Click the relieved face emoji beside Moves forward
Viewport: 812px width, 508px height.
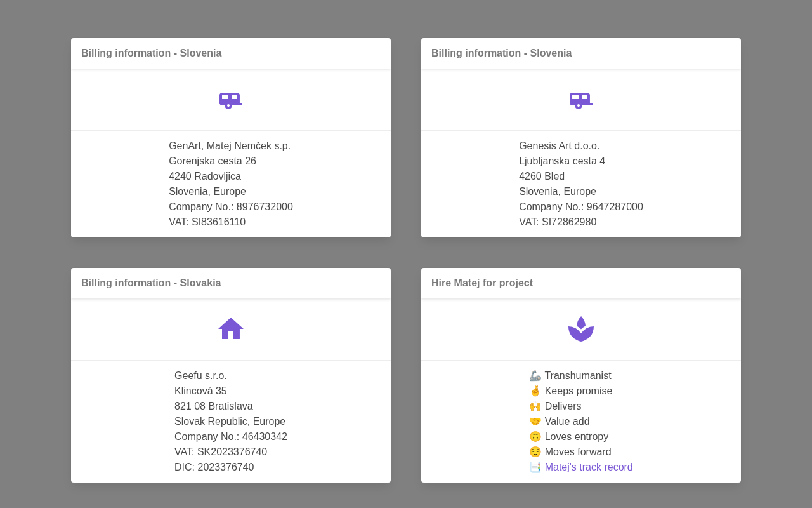[535, 452]
